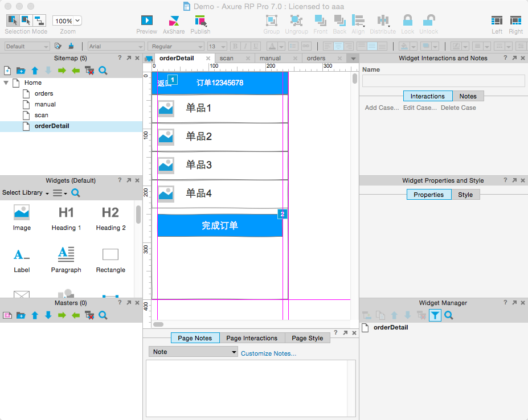
Task: Search the widget library
Action: point(76,193)
